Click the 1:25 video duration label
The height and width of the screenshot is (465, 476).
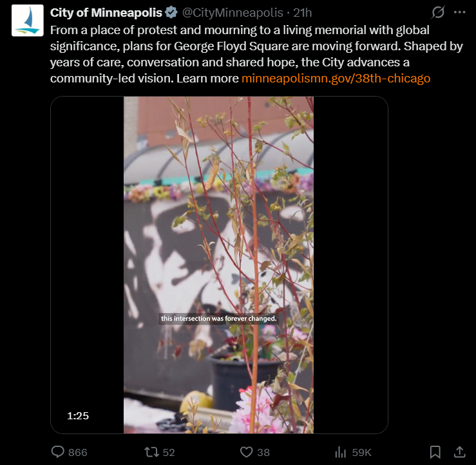(78, 415)
